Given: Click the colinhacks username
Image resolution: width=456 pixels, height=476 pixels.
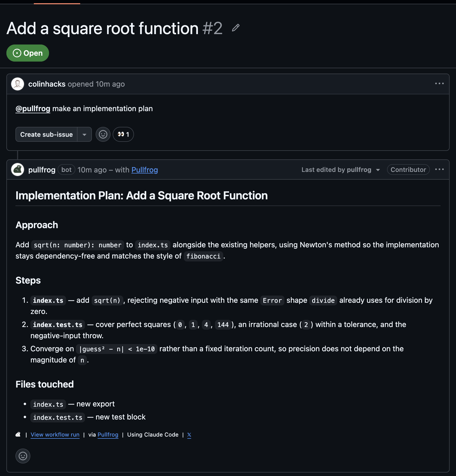Looking at the screenshot, I should coord(47,84).
